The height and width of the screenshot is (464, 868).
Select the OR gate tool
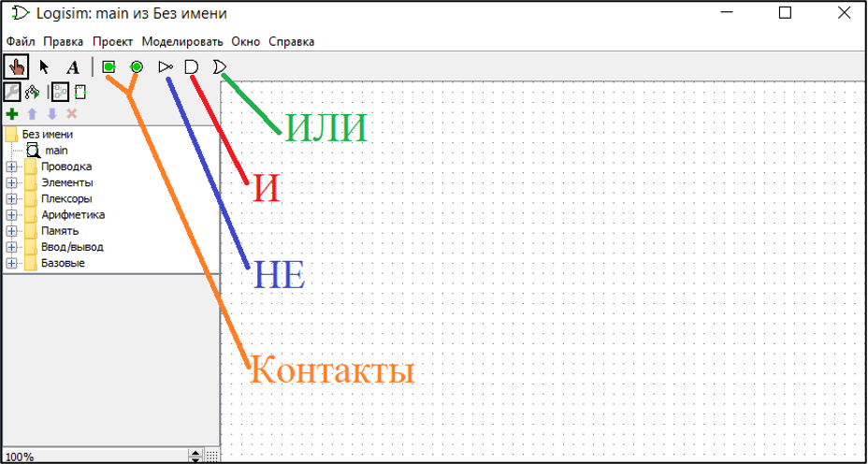click(x=220, y=67)
